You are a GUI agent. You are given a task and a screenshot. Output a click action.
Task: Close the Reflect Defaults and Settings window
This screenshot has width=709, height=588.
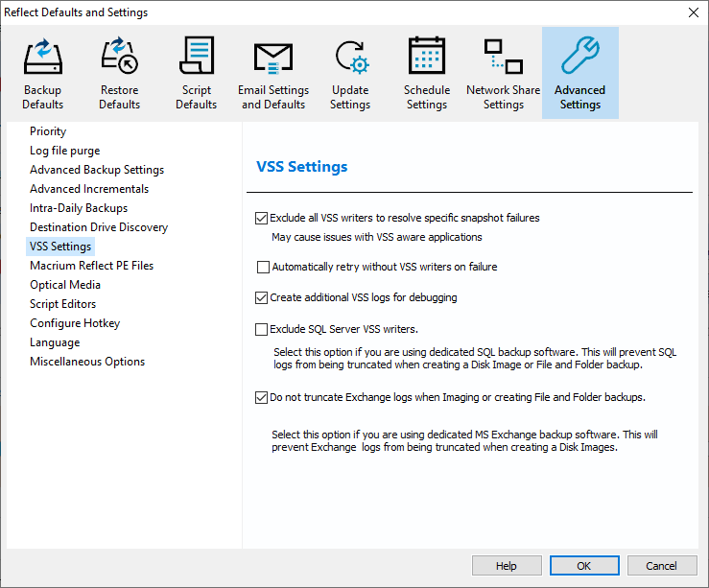coord(693,12)
